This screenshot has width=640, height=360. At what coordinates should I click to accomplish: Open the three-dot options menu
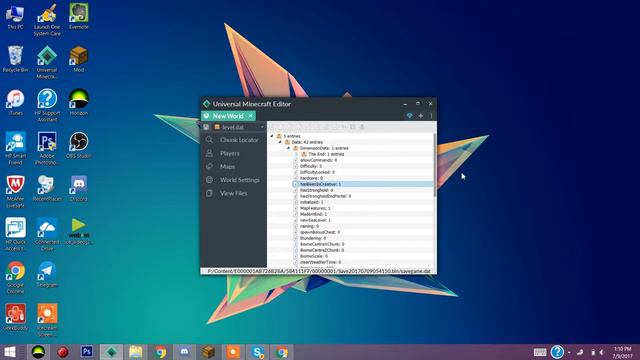(431, 116)
